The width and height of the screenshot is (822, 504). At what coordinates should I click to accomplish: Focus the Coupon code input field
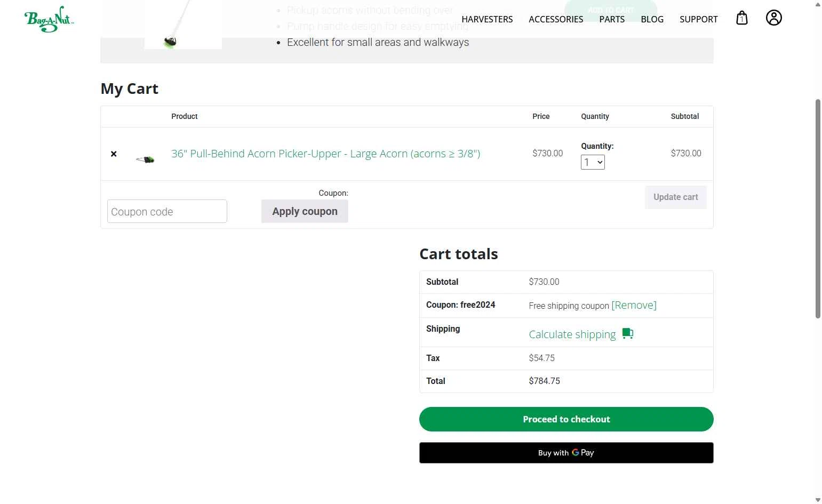click(167, 211)
